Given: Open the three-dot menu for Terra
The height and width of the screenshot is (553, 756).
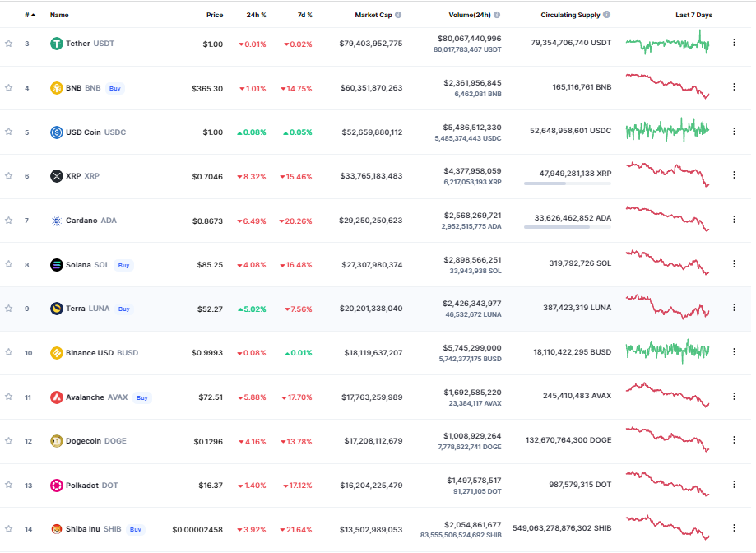Looking at the screenshot, I should pyautogui.click(x=734, y=308).
